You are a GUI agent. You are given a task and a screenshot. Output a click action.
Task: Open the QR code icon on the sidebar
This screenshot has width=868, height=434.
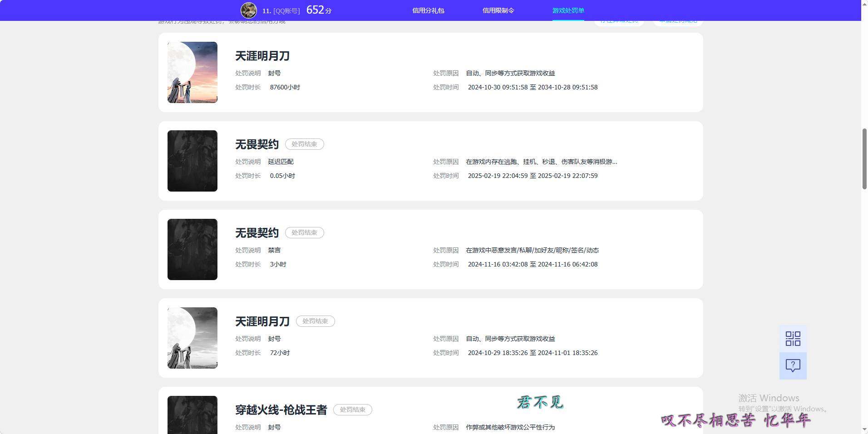[793, 339]
